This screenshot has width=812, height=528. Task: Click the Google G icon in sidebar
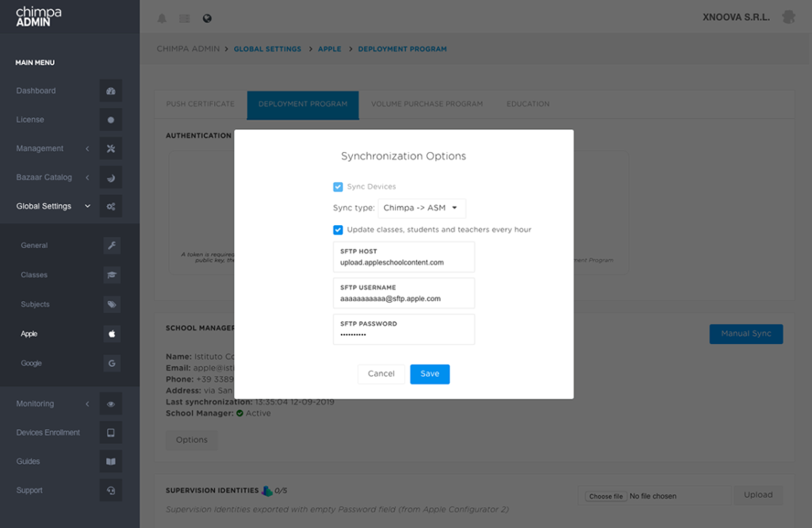point(112,363)
